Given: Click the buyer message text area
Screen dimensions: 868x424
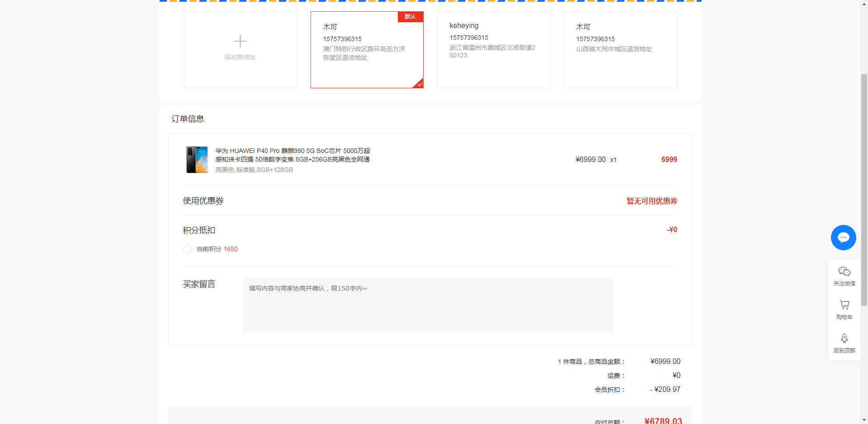Looking at the screenshot, I should (428, 305).
